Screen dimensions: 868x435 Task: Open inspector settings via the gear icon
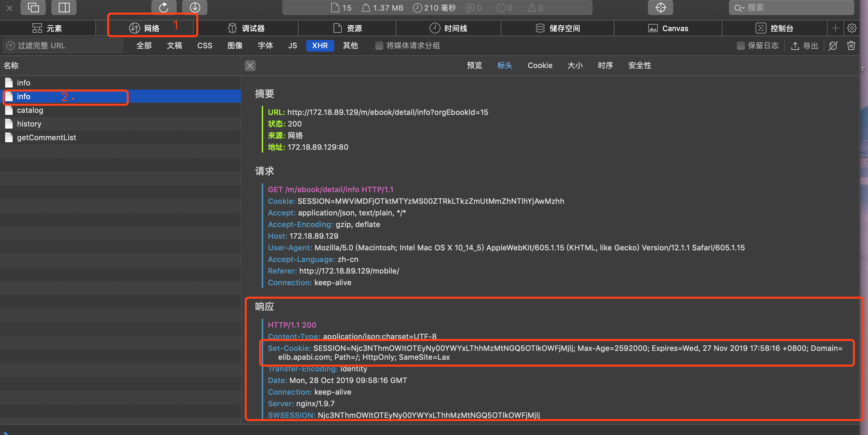click(x=852, y=28)
